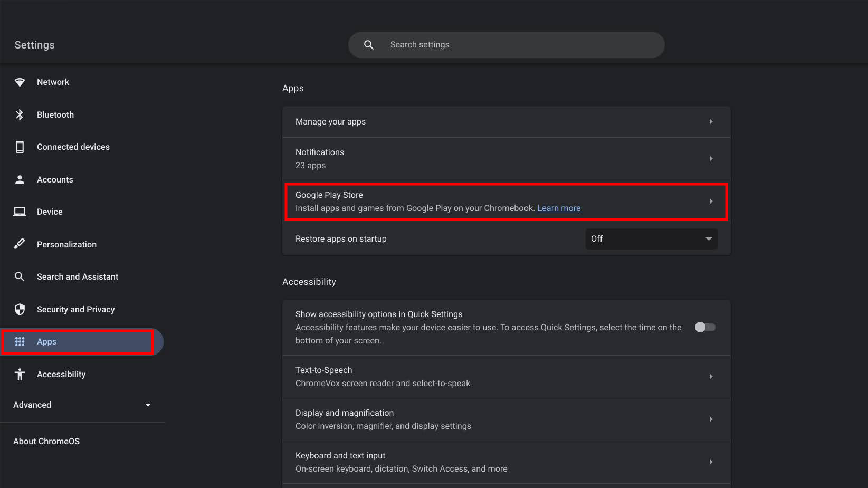Open Search and Assistant settings section
The image size is (868, 488).
point(77,277)
